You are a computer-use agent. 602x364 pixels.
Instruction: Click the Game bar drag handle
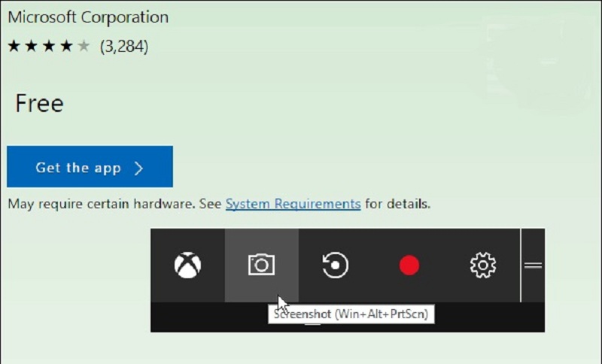coord(533,265)
